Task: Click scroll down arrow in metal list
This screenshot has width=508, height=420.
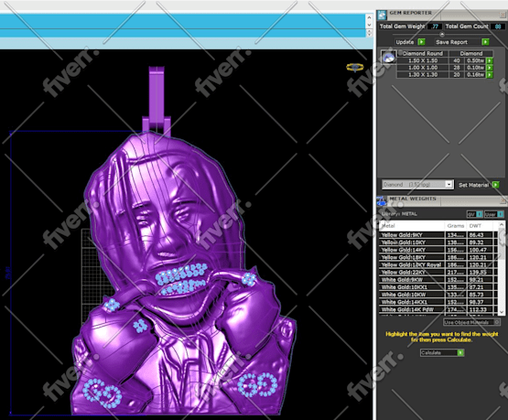Action: tap(502, 312)
